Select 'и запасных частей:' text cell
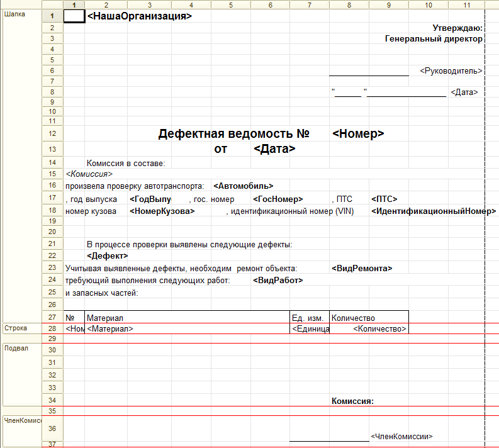Screen dimensions: 499x448 pyautogui.click(x=102, y=293)
